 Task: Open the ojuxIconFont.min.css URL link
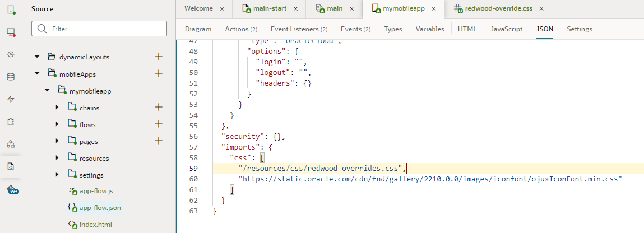(x=430, y=179)
